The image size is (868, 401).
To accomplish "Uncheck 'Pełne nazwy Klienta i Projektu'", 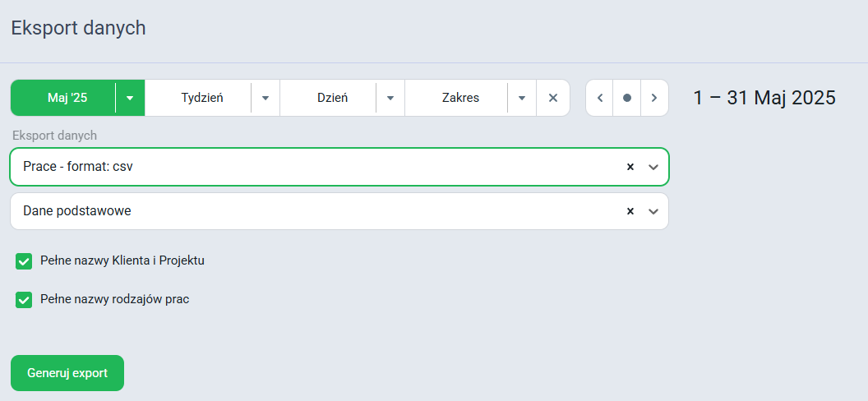I will [x=24, y=261].
